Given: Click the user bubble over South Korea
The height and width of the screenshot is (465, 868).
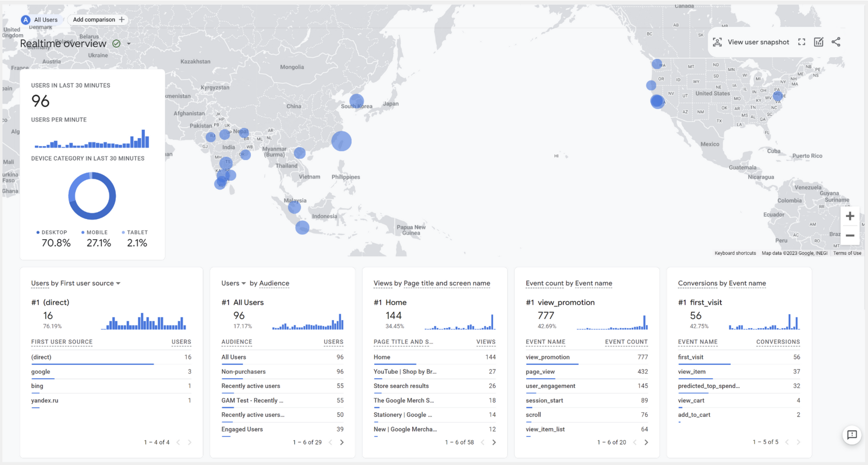Looking at the screenshot, I should tap(356, 101).
